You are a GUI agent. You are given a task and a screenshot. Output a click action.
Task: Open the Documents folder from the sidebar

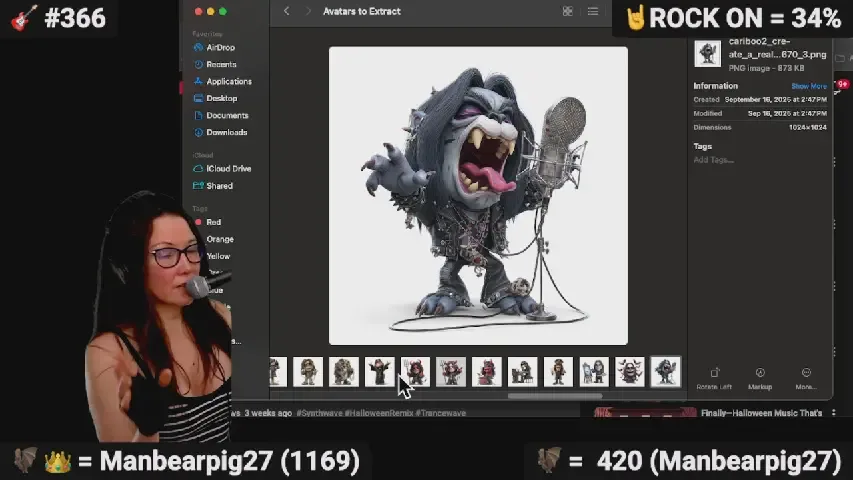[x=226, y=115]
